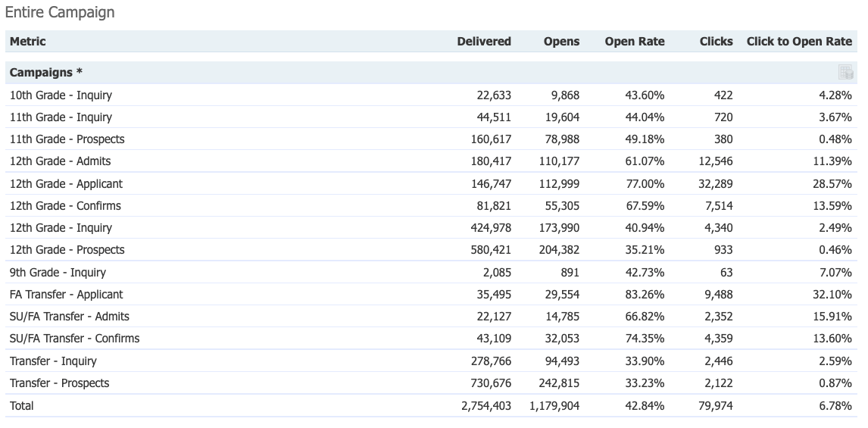Open the FA Transfer - Applicant campaign
868x428 pixels.
coord(66,295)
